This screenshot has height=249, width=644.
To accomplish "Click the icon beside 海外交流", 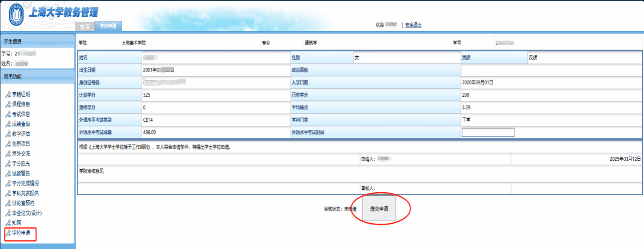I will (x=8, y=154).
